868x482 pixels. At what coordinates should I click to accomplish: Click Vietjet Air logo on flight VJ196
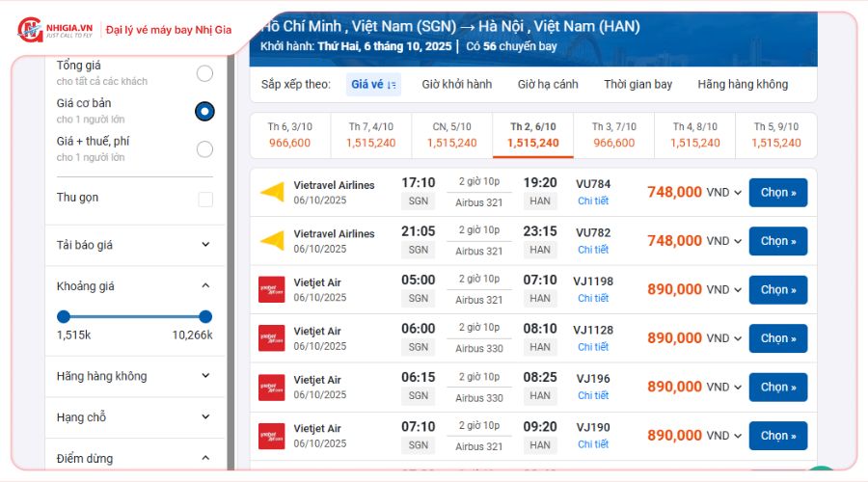click(272, 387)
